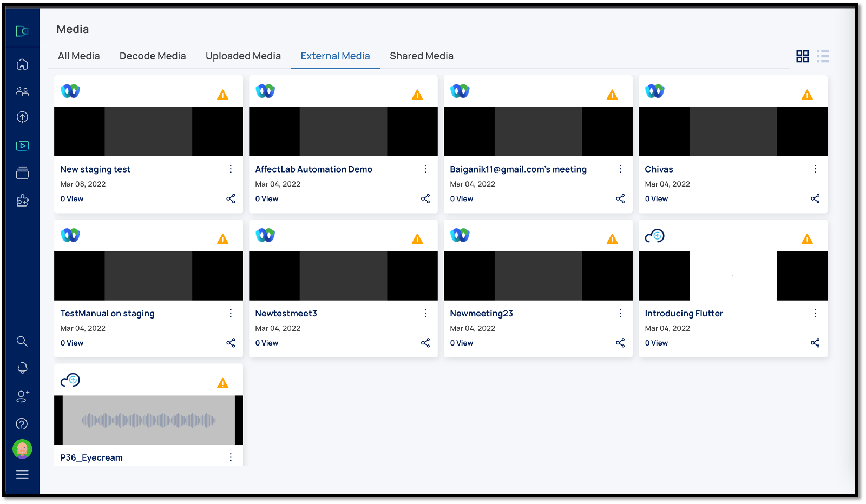Switch to the Decode Media tab
This screenshot has height=504, width=866.
click(x=153, y=56)
